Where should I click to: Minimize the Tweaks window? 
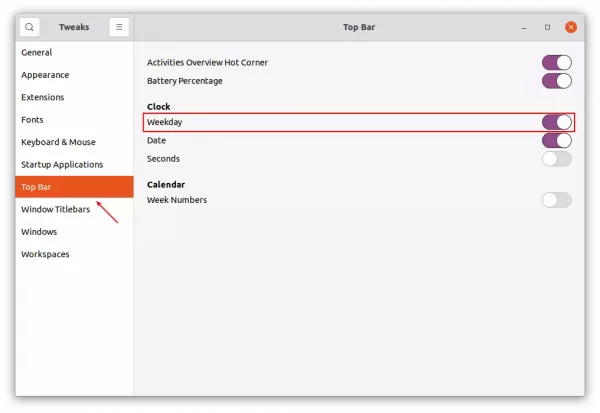point(523,28)
